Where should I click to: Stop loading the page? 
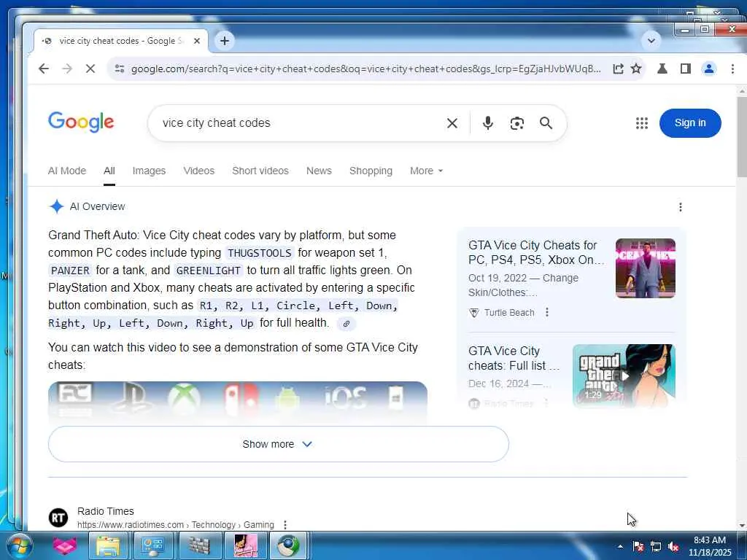pos(90,69)
